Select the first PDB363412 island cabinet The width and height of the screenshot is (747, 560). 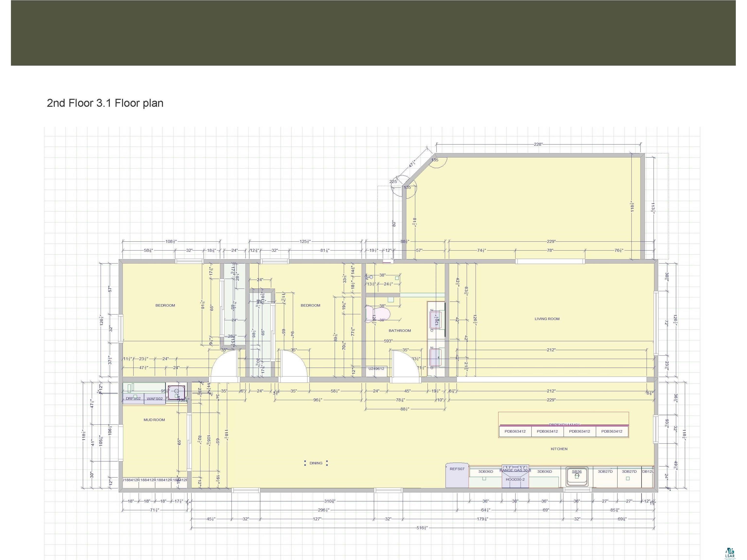point(515,431)
